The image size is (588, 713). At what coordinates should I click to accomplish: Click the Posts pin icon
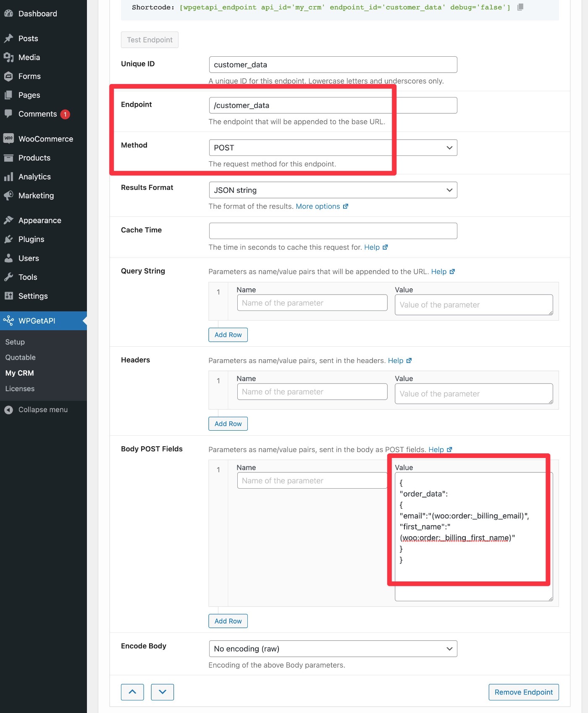[x=8, y=38]
